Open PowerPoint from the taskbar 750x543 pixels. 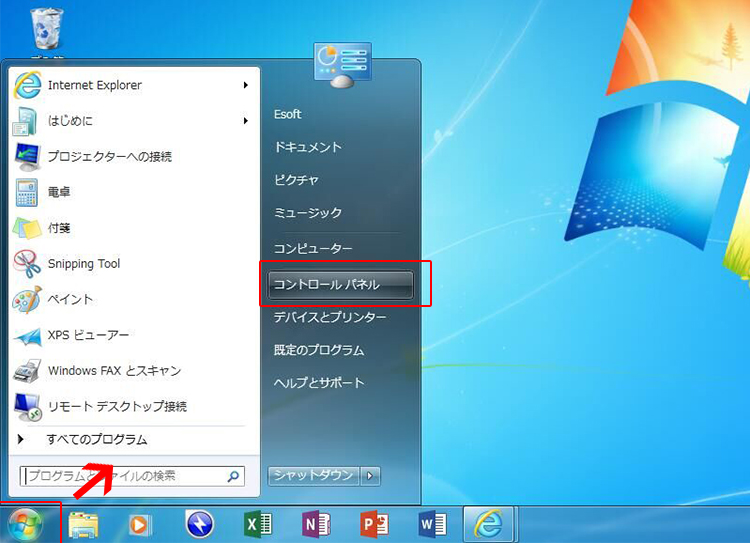375,524
